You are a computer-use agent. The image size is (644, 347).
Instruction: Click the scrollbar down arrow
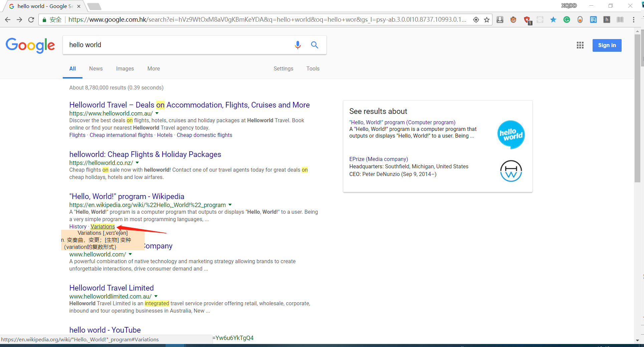(638, 341)
